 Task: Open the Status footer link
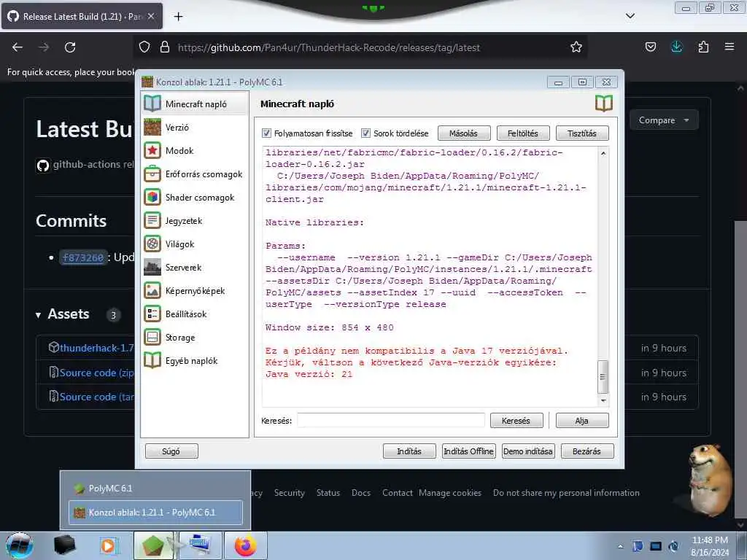328,493
